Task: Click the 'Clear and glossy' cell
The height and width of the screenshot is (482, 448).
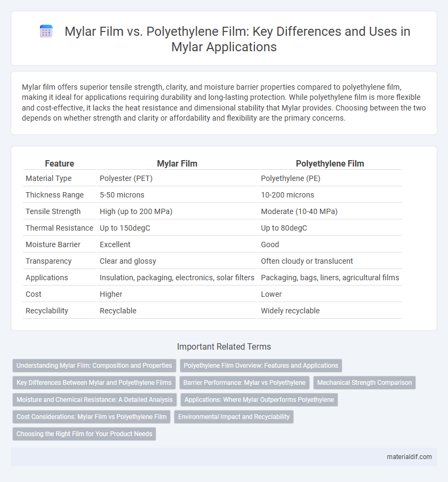Action: [x=128, y=261]
